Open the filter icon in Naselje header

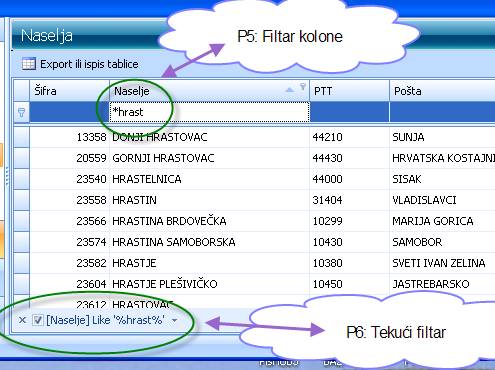click(303, 87)
